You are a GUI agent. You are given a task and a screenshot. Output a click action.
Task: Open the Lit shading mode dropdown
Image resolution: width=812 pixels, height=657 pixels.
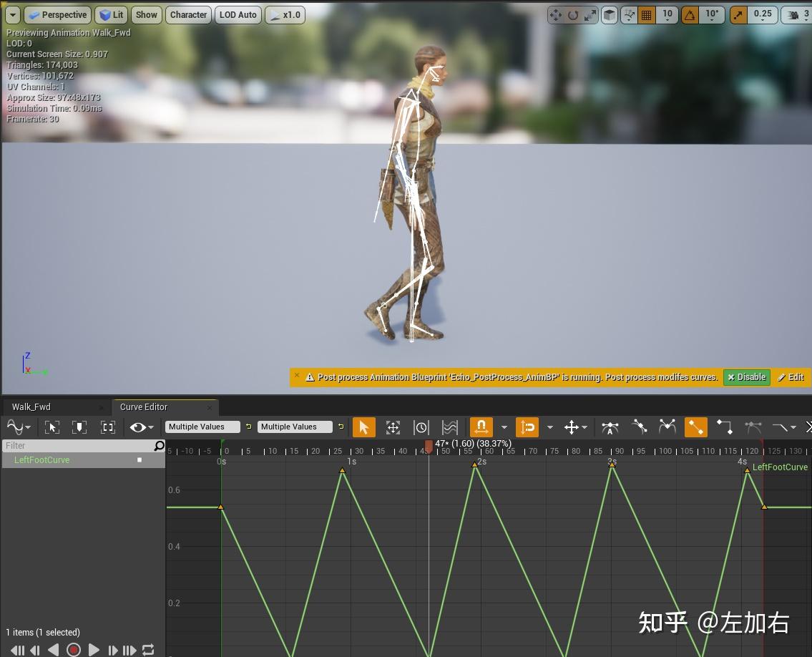tap(111, 14)
